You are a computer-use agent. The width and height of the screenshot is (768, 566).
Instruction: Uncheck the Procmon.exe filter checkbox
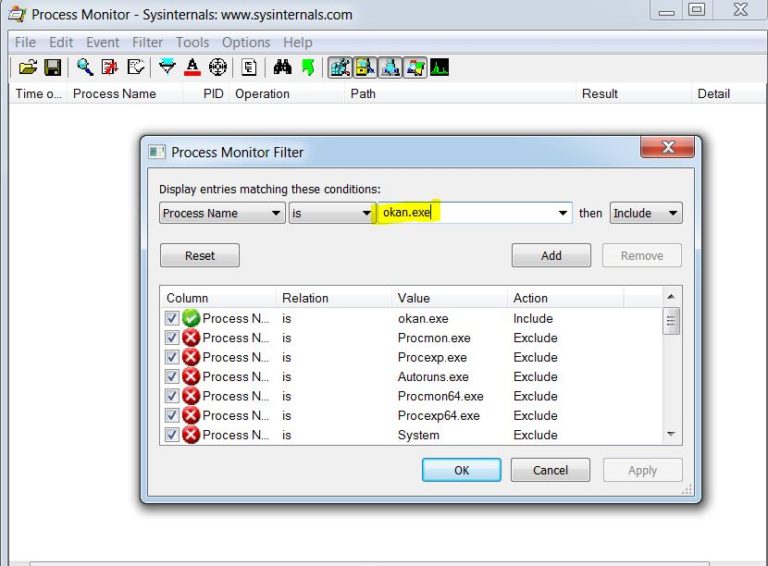coord(171,338)
